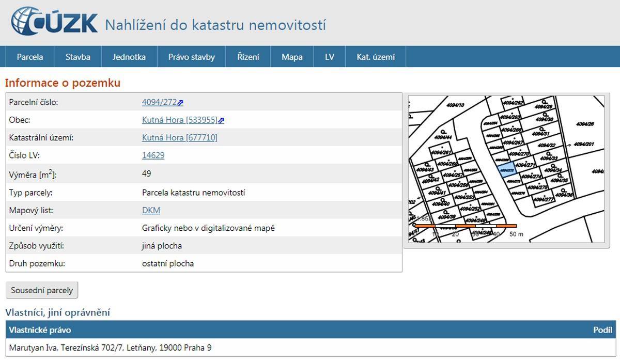
Task: Open the Kat. území tab
Action: tap(375, 57)
